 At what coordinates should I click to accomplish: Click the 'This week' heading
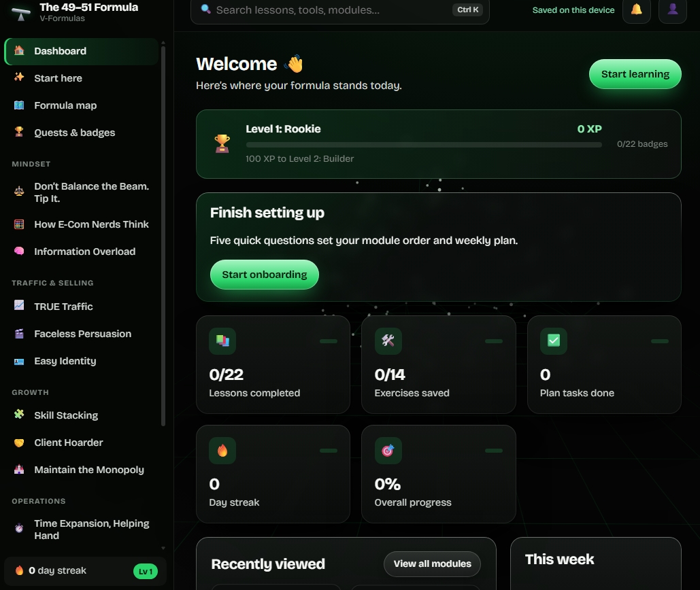[559, 559]
